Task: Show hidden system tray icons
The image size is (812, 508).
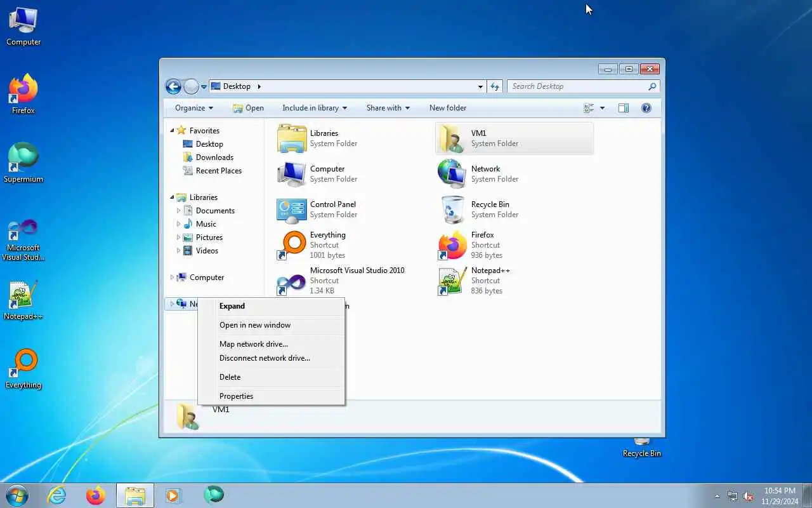Action: point(717,496)
